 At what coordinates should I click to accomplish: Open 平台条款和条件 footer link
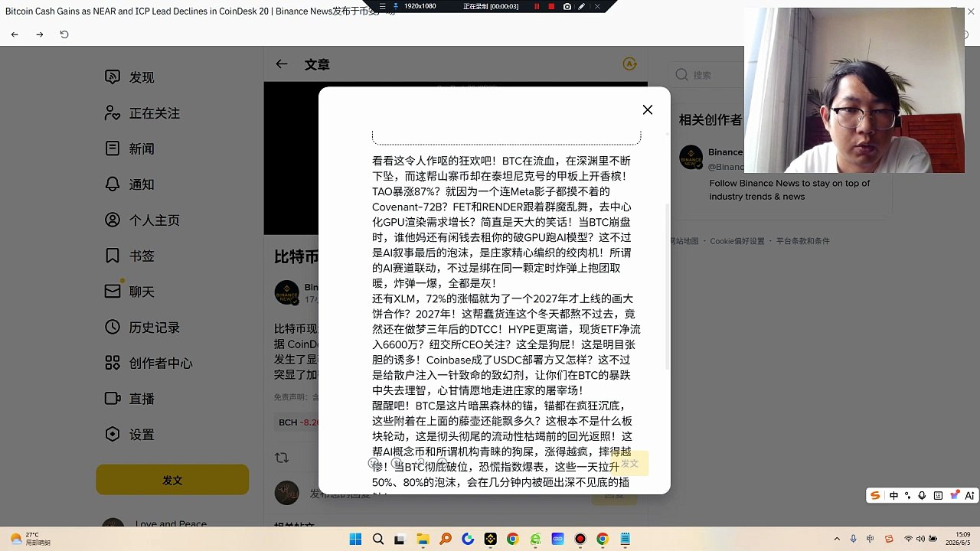(803, 241)
